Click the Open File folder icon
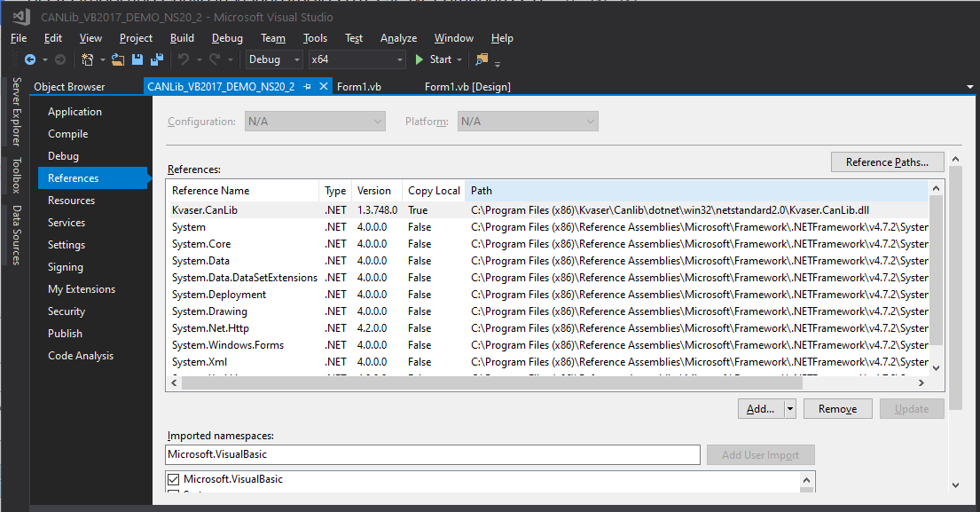 117,59
